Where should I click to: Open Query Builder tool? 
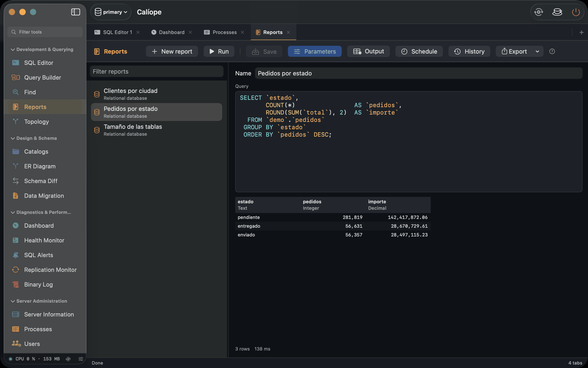point(45,77)
